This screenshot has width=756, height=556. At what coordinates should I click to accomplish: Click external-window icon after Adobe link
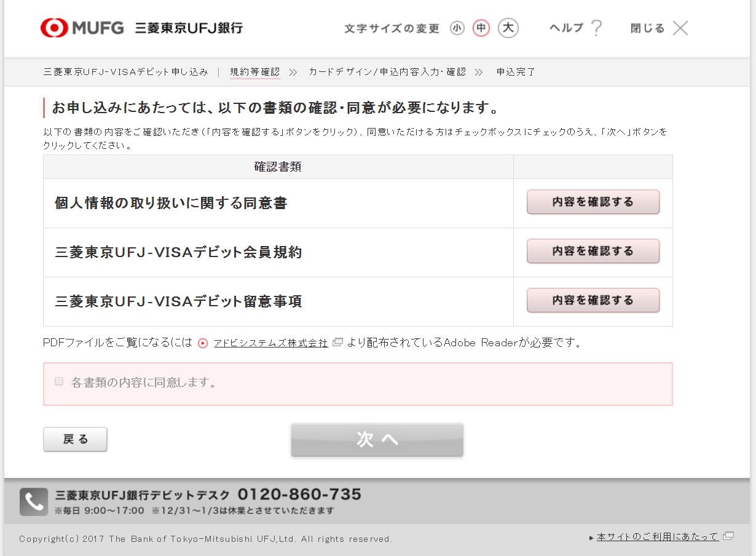tap(337, 343)
